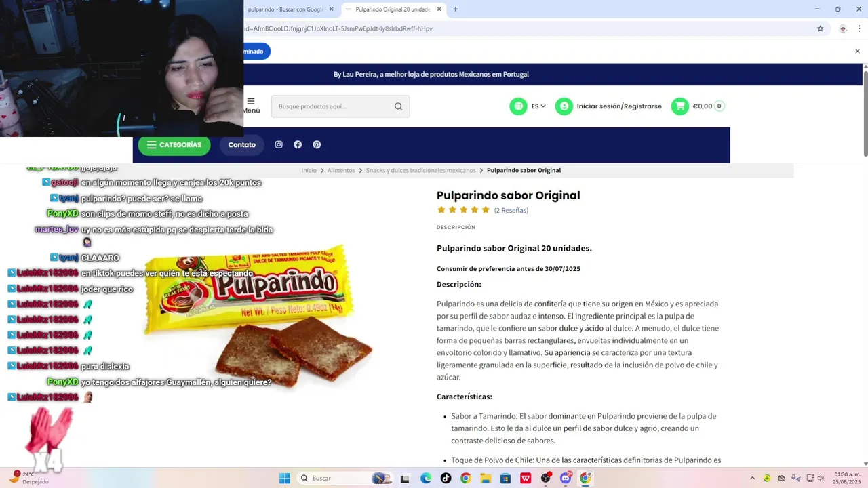Open the clock showing 01:38 a. m.
Image resolution: width=868 pixels, height=488 pixels.
click(847, 478)
